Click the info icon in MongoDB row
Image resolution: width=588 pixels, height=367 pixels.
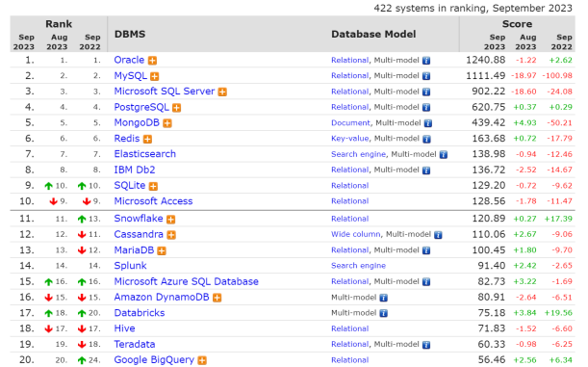pyautogui.click(x=428, y=123)
